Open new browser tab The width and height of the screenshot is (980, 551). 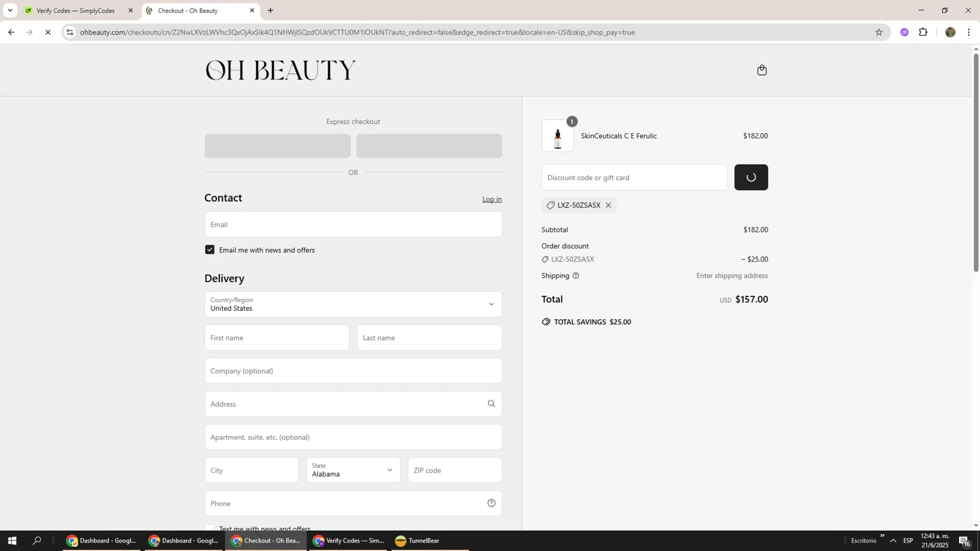[270, 10]
